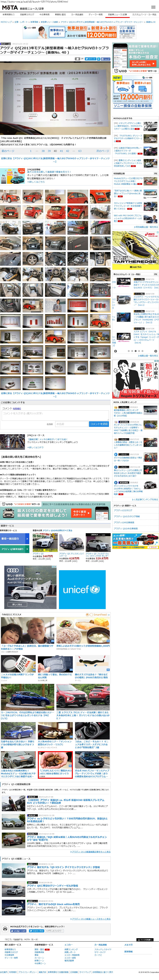Click the アウディのカタログ related link
The image size is (159, 980).
point(123,510)
